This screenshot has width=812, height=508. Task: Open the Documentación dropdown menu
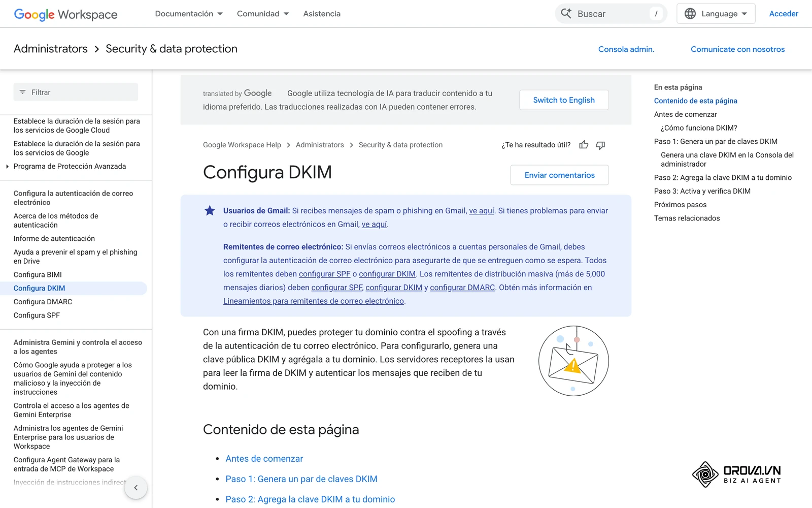pos(189,14)
